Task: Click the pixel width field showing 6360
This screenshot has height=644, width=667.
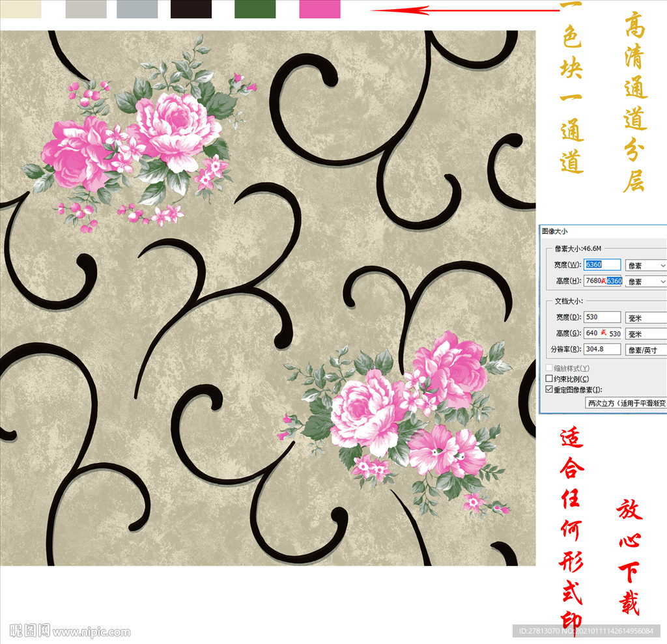Action: (x=602, y=265)
